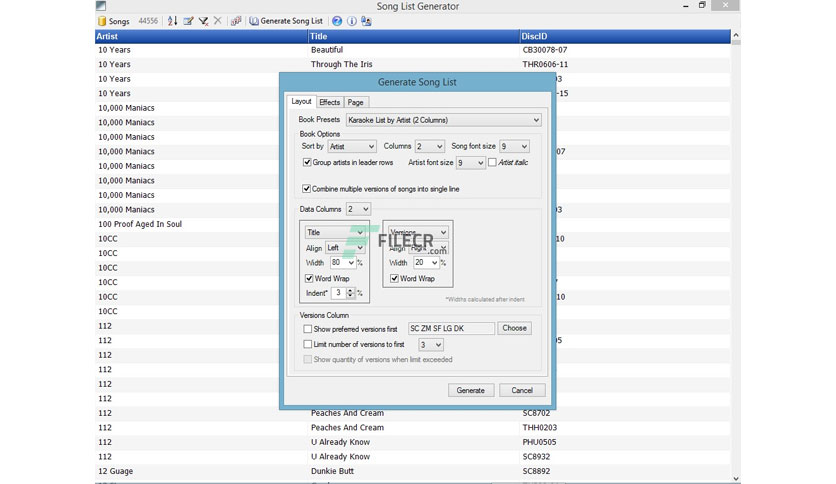Open the Width 80 percent dropdown
Image resolution: width=836 pixels, height=484 pixels.
[x=343, y=262]
